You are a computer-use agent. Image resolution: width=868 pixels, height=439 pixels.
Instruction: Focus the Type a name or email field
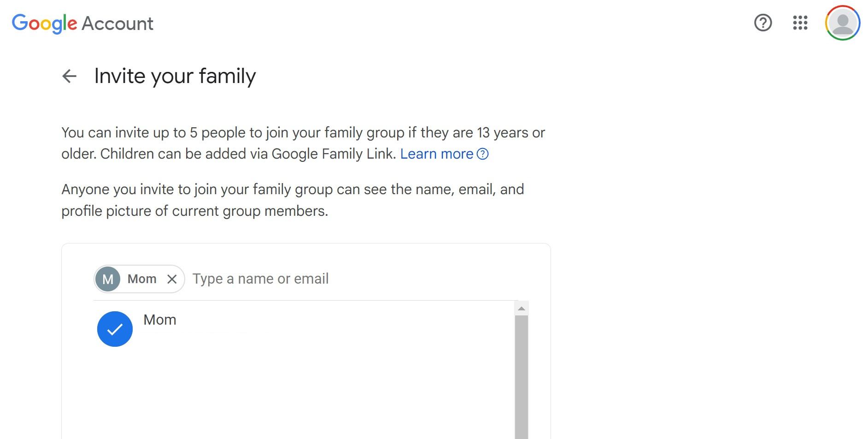261,279
